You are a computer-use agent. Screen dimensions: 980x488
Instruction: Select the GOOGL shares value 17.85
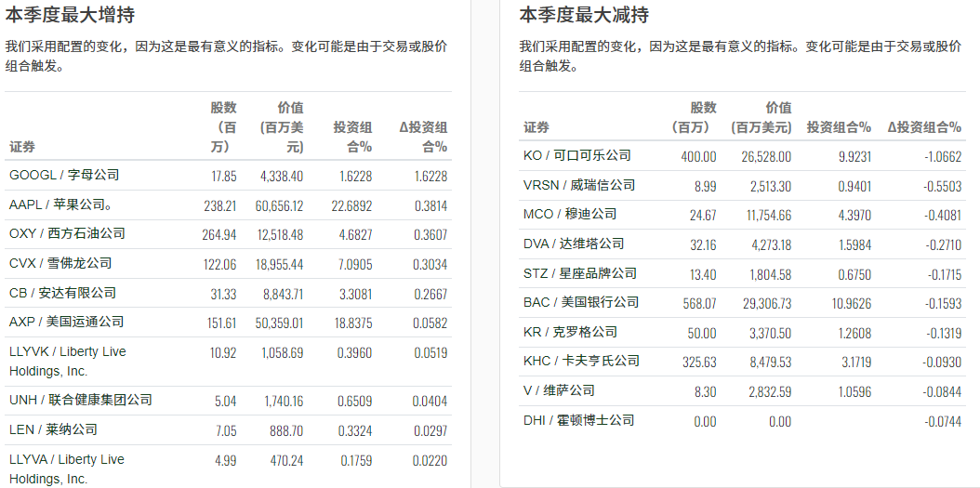[x=224, y=177]
